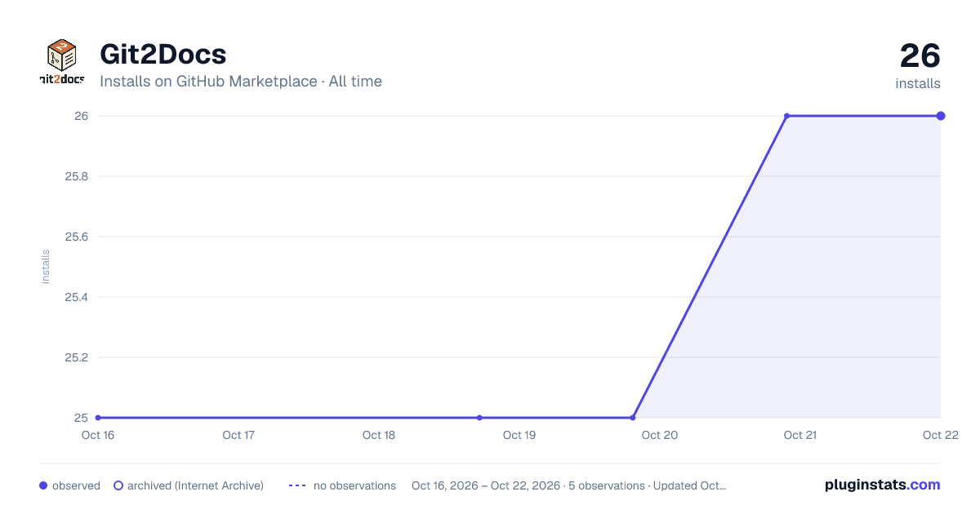Click the x-axis label Oct 19

(x=519, y=435)
